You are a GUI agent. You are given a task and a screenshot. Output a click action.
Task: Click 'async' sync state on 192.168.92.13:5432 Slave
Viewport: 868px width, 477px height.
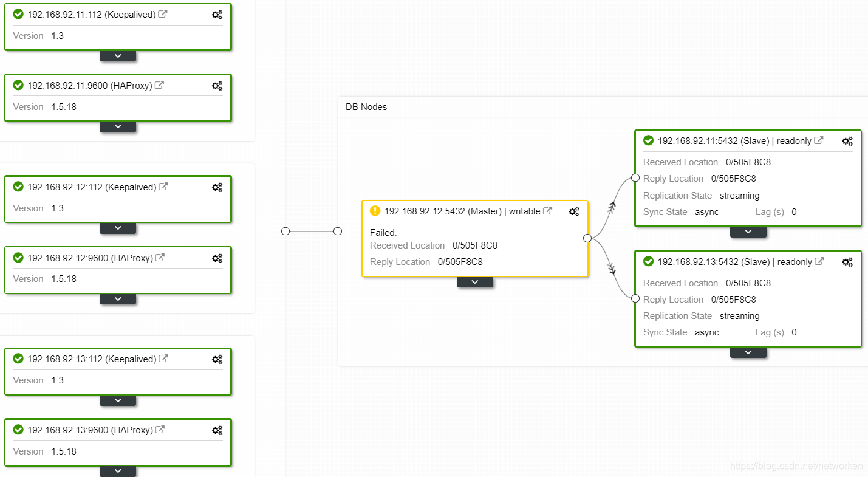click(707, 332)
